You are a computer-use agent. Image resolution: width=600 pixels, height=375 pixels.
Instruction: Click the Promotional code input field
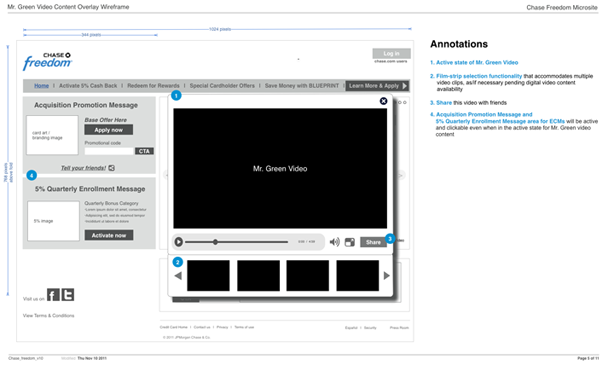coord(109,151)
